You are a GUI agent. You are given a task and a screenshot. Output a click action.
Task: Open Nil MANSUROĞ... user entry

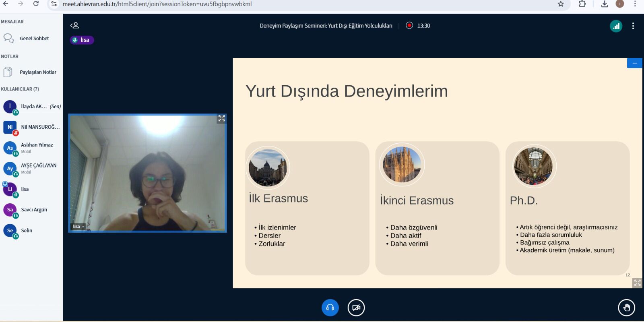click(x=40, y=127)
